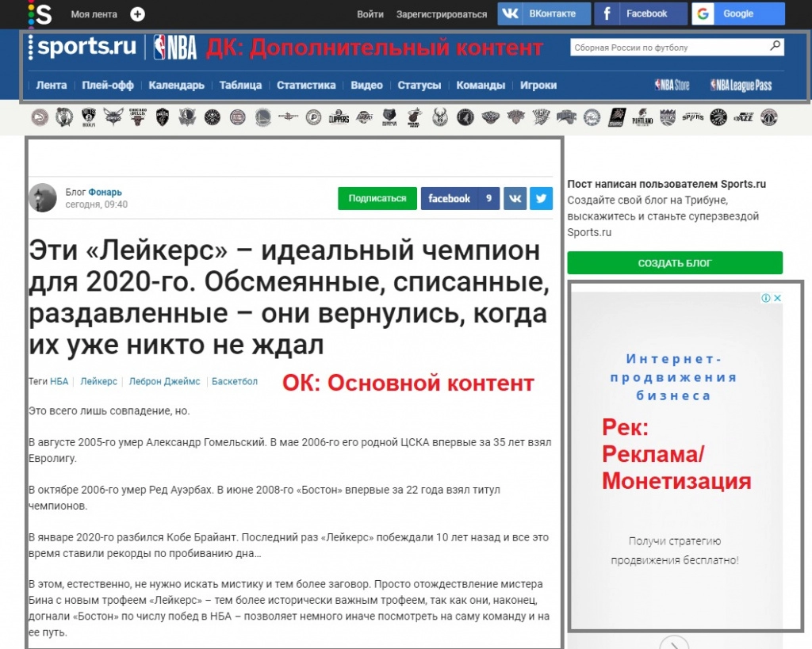Open the Календарь menu item

click(177, 85)
